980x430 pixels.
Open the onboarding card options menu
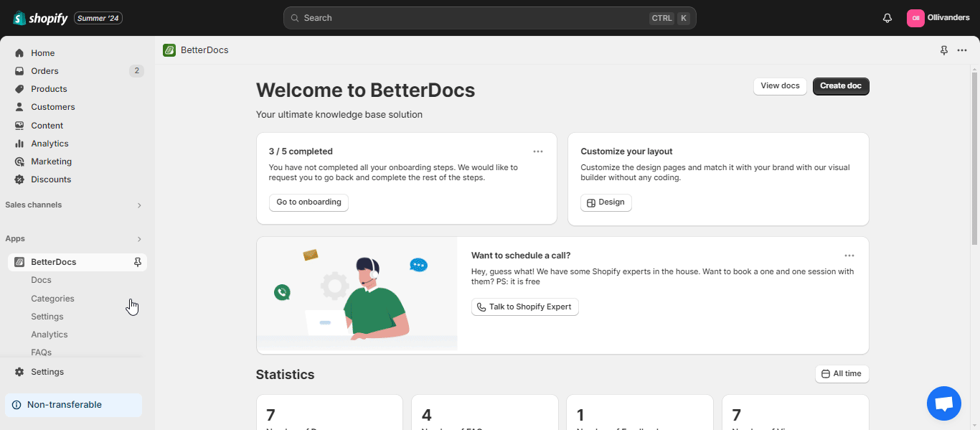[x=538, y=151]
